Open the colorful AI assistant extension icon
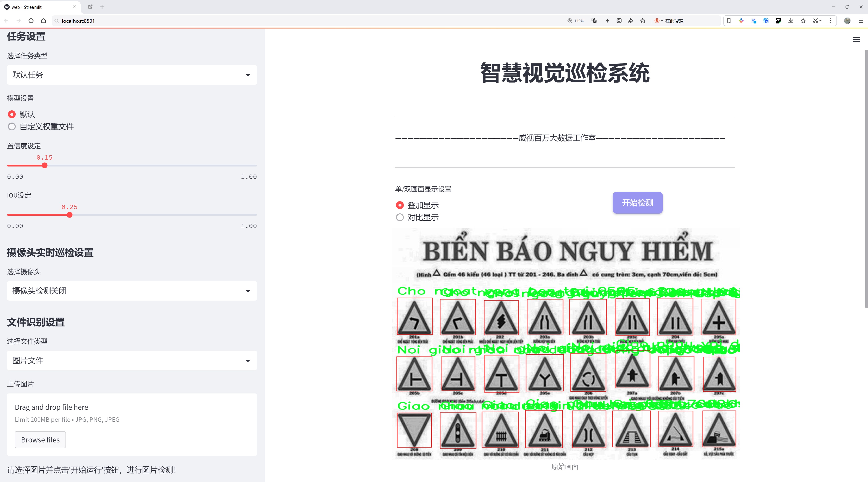The image size is (868, 482). click(x=741, y=21)
